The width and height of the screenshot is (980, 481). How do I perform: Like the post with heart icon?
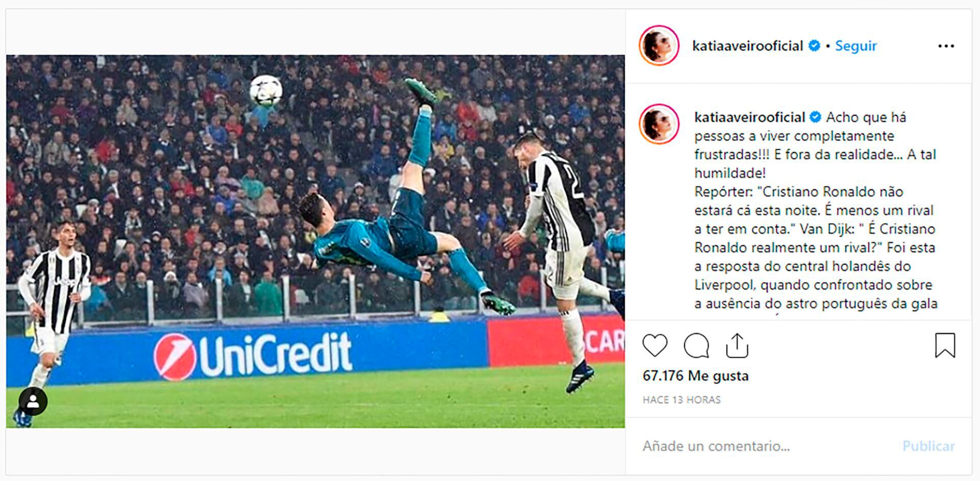655,345
